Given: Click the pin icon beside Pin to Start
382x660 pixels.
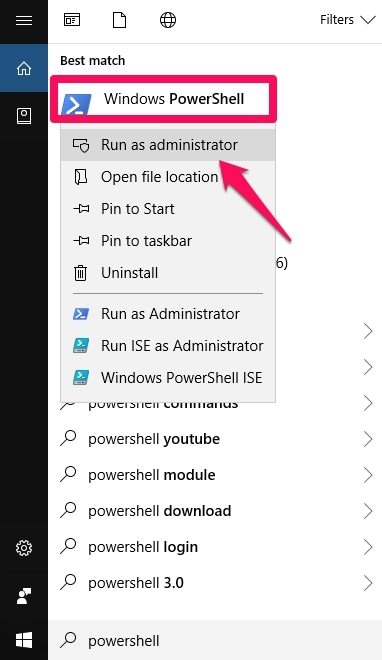Looking at the screenshot, I should [81, 209].
